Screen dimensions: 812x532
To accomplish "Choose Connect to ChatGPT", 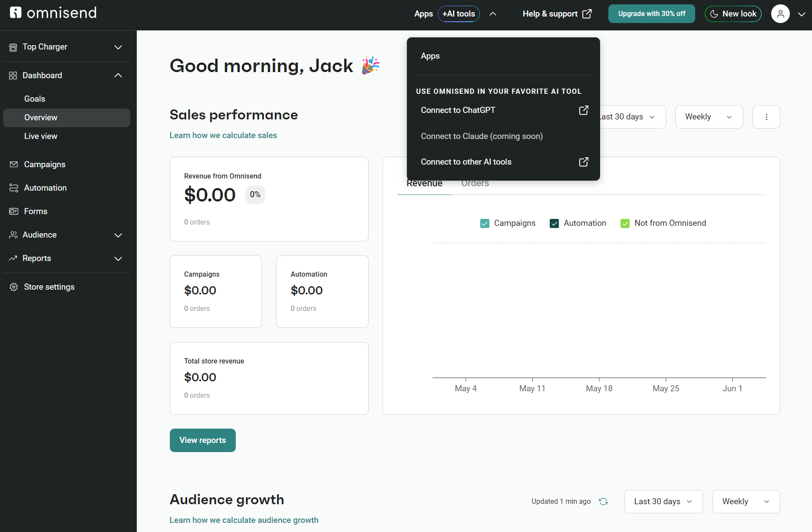I will coord(503,110).
